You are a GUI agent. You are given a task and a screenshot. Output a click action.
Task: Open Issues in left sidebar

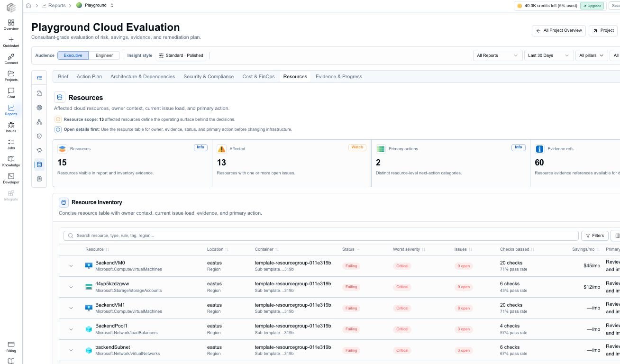coord(11,127)
